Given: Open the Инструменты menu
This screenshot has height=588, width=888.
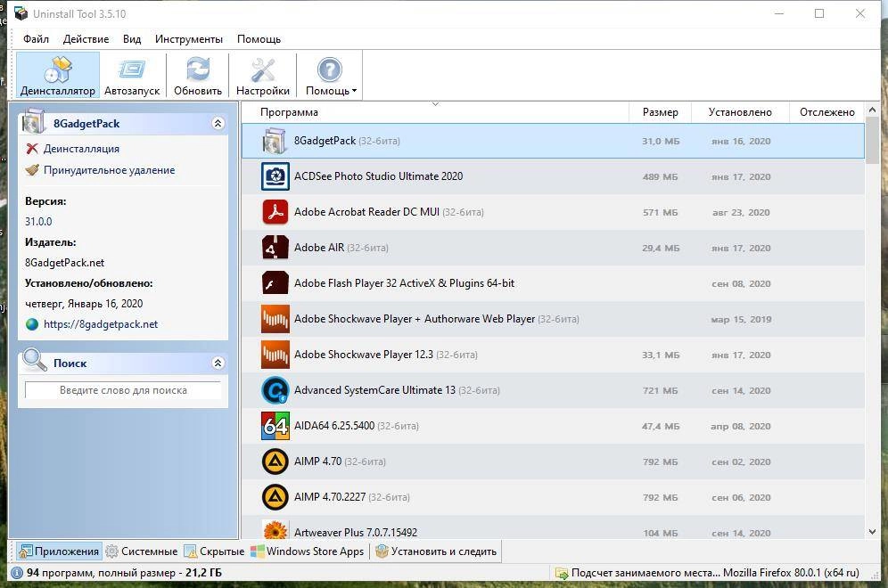Looking at the screenshot, I should (189, 39).
